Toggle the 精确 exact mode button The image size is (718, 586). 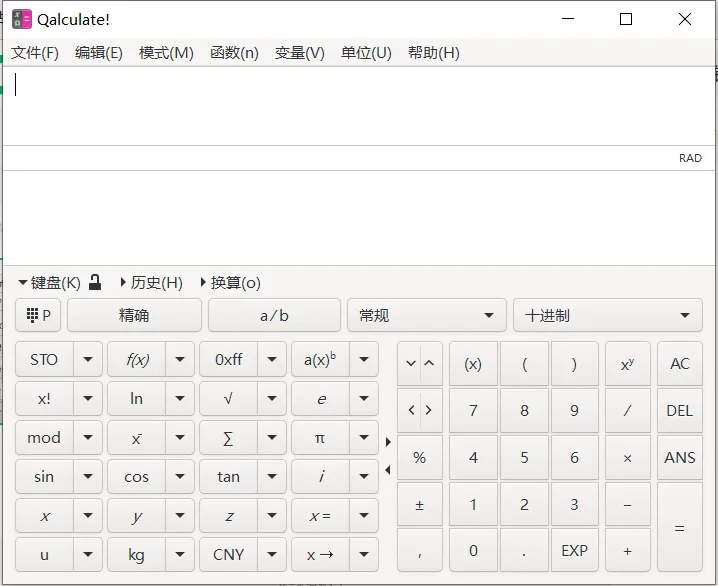134,315
